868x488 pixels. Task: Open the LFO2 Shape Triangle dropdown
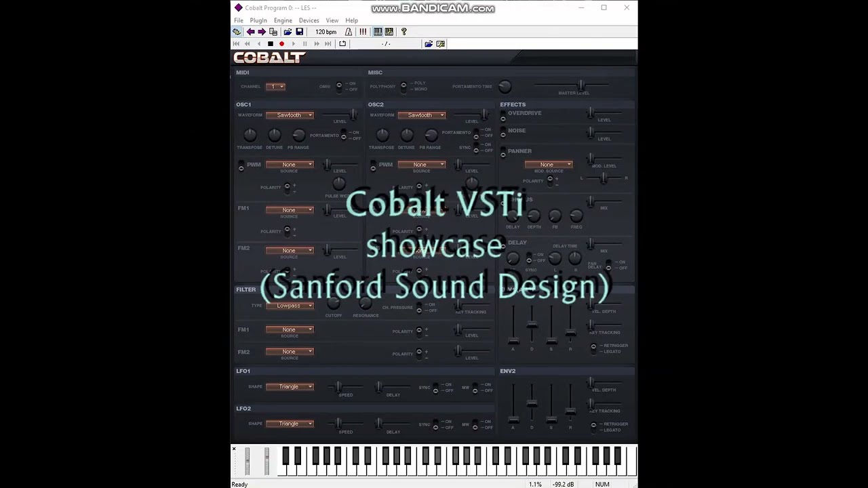pos(290,424)
